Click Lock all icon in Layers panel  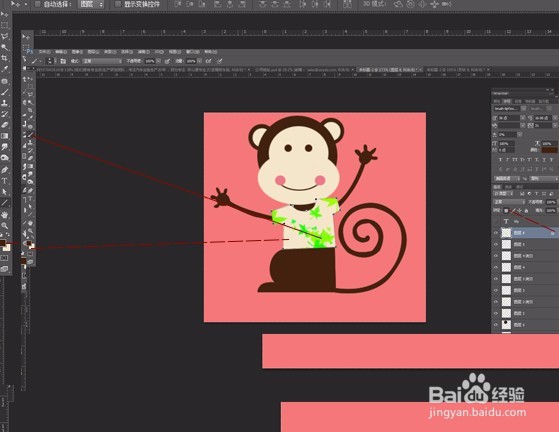pyautogui.click(x=526, y=211)
